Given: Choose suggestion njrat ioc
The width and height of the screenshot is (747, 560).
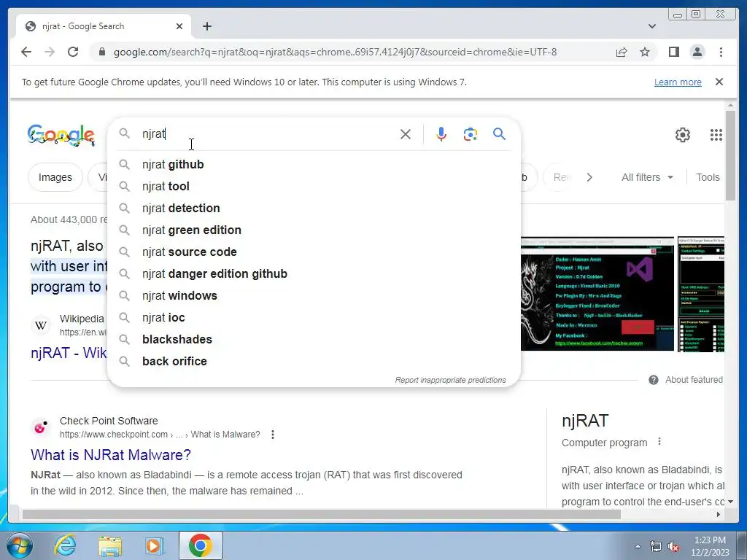Looking at the screenshot, I should 314,318.
